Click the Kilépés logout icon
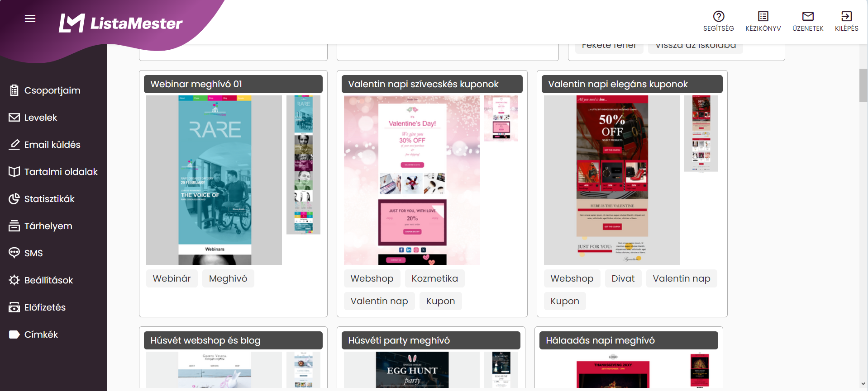Viewport: 868px width, 391px height. click(846, 16)
